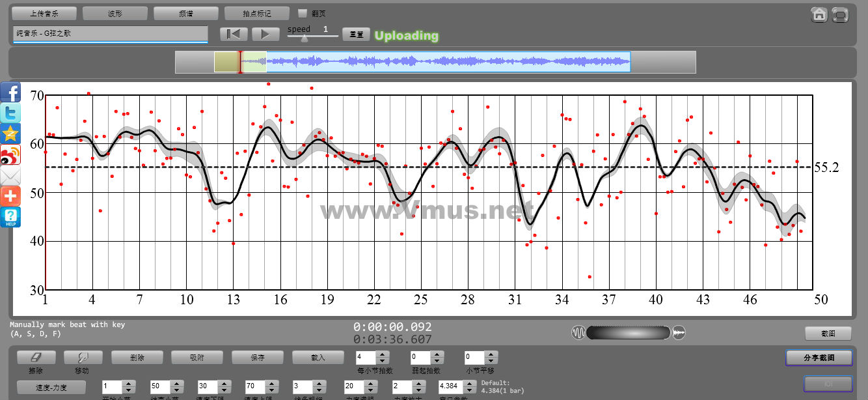This screenshot has width=868, height=400.
Task: Share via the Facebook sidebar icon
Action: pos(10,92)
